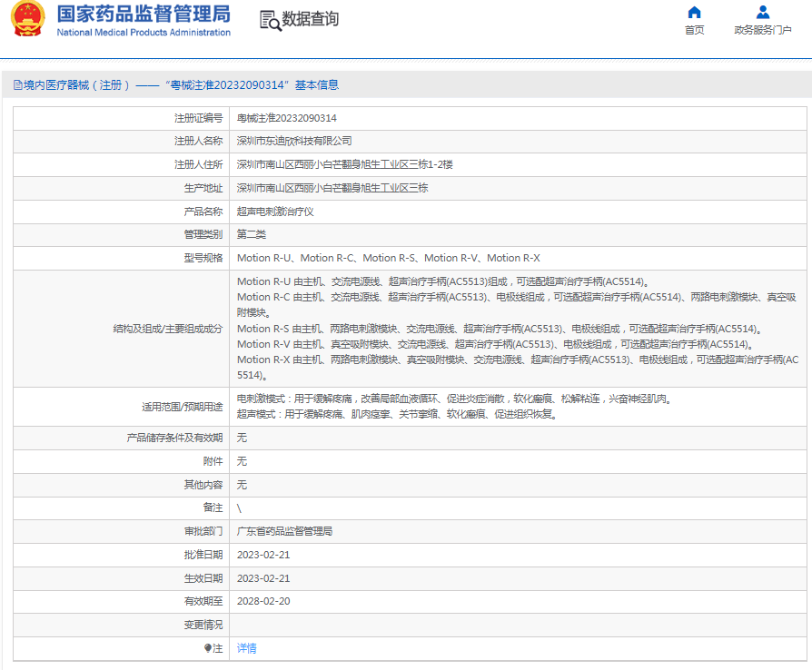Screen dimensions: 812x670
Task: Select registrant name 深圳市东迪欣科技有限公司
Action: 294,141
